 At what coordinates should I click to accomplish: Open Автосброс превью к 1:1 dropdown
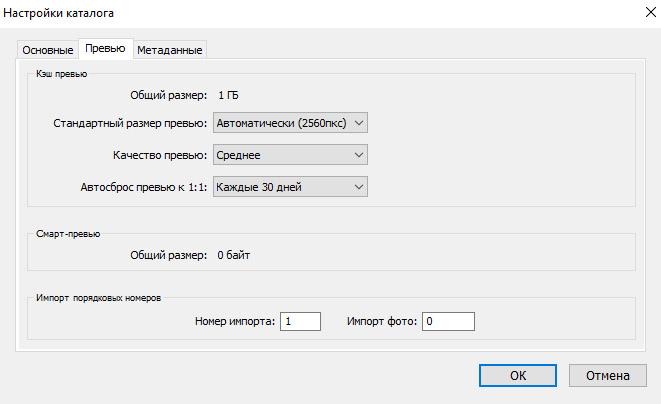(x=290, y=187)
